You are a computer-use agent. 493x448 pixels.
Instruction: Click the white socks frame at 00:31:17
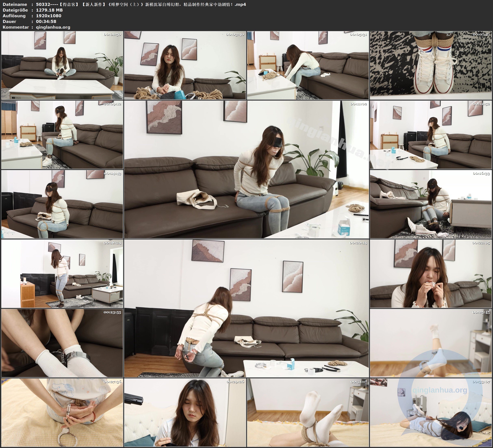[x=308, y=412]
